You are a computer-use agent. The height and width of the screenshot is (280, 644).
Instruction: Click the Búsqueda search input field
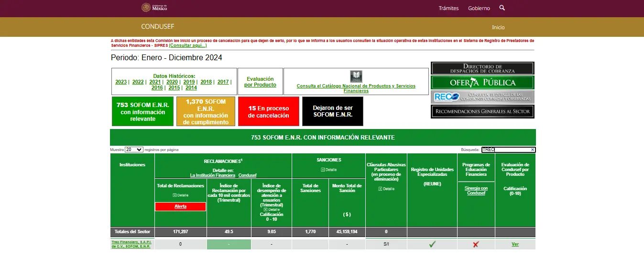pos(506,150)
